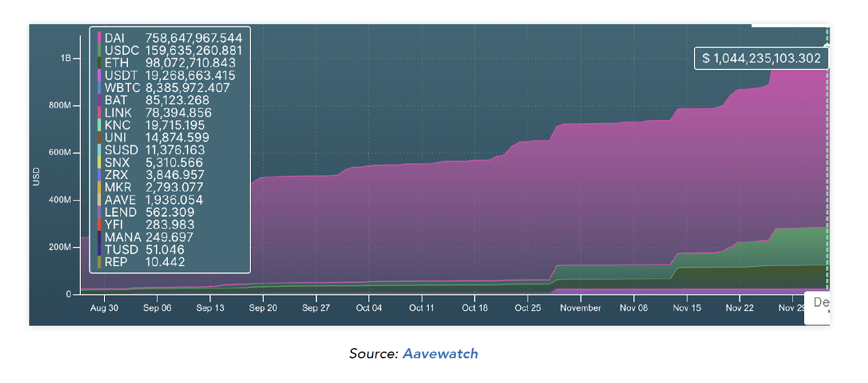This screenshot has width=868, height=383.
Task: Click the 1B y-axis label
Action: [x=65, y=58]
